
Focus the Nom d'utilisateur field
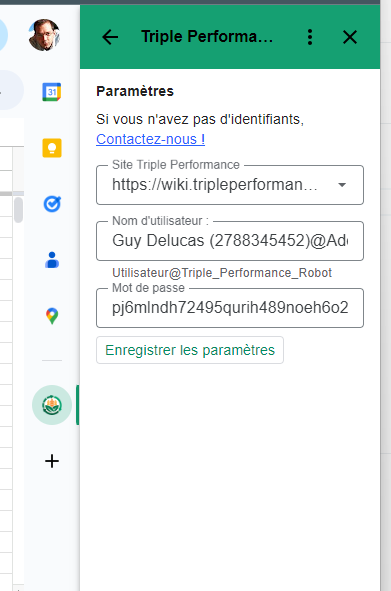(x=230, y=241)
